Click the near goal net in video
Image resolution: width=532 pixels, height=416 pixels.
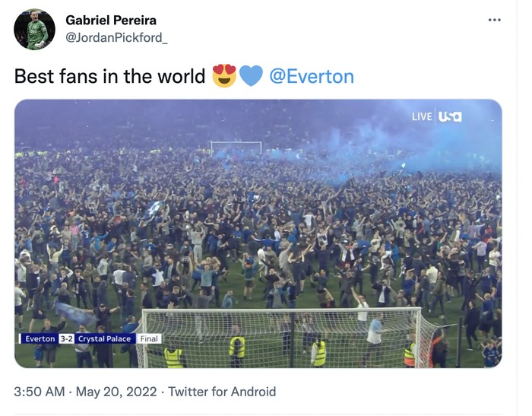[281, 337]
